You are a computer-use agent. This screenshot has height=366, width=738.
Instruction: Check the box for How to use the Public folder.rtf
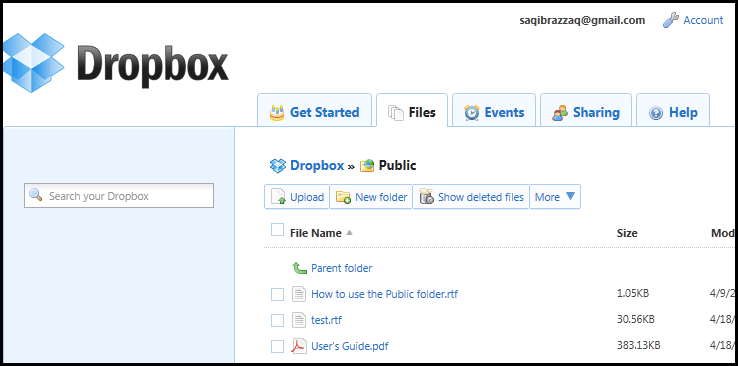277,294
